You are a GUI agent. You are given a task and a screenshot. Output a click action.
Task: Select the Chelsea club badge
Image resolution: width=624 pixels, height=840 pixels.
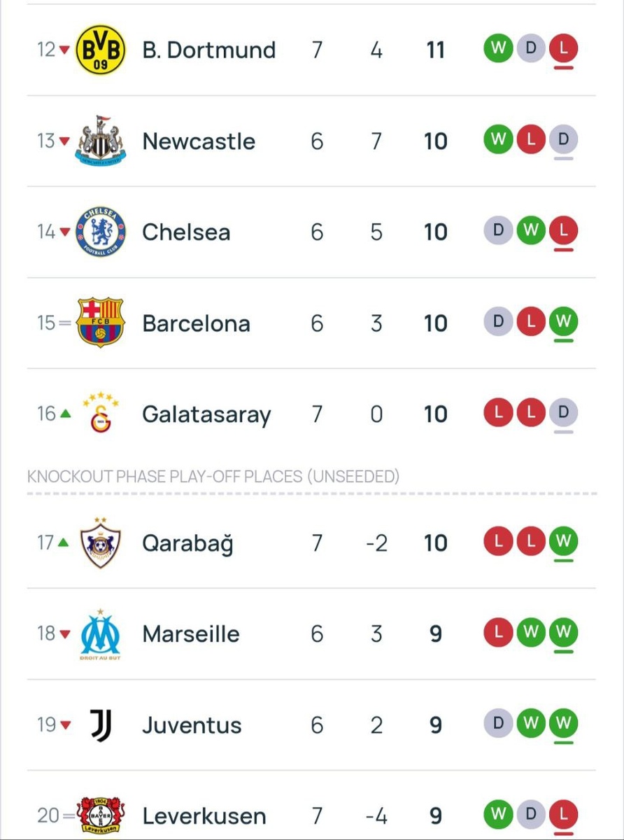pyautogui.click(x=100, y=232)
